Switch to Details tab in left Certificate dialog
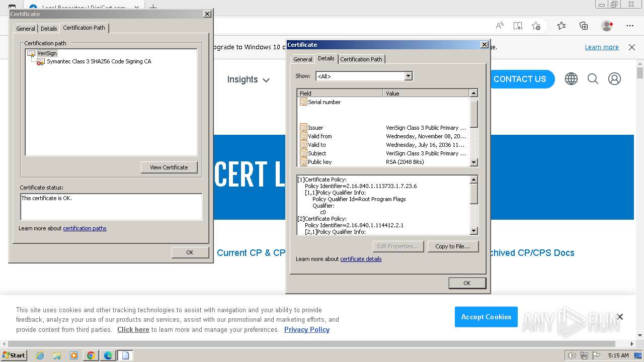This screenshot has width=644, height=362. pyautogui.click(x=49, y=29)
